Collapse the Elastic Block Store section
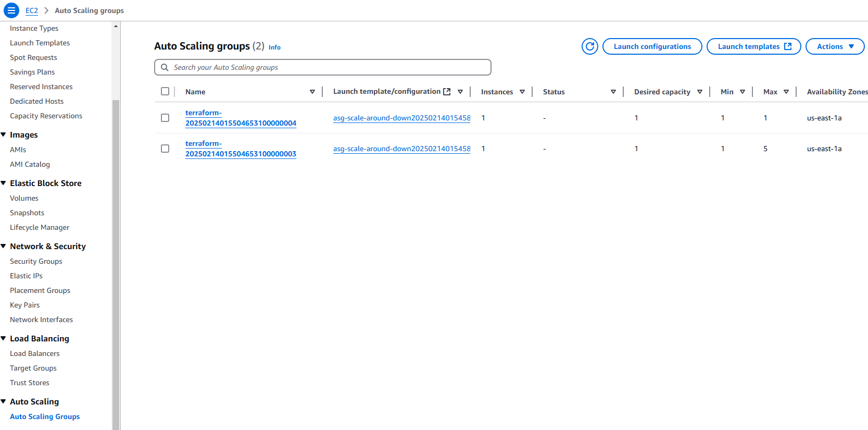 coord(4,183)
